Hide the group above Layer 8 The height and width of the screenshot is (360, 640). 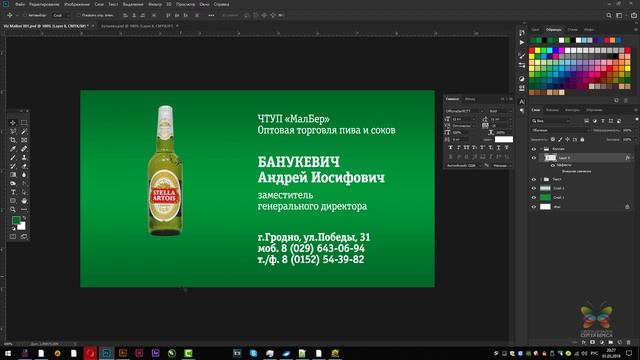[x=533, y=149]
